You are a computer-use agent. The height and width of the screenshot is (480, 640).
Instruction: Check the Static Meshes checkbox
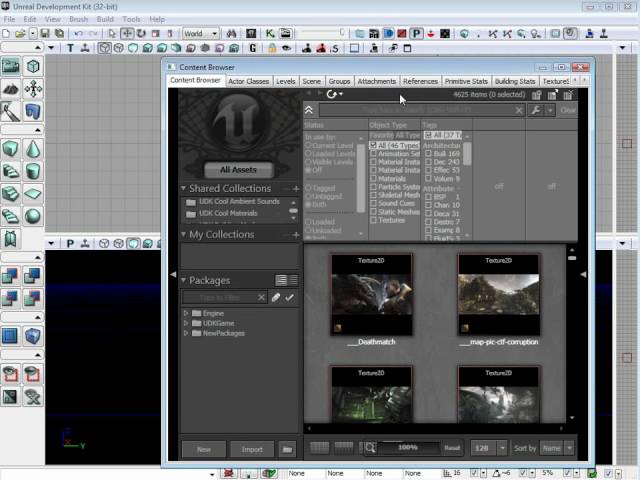373,212
